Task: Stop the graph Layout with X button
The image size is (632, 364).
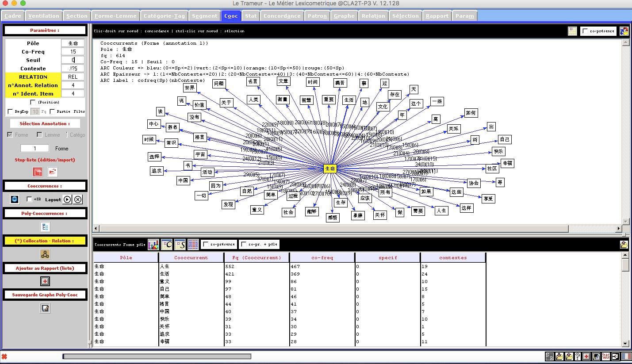Action: pos(78,199)
